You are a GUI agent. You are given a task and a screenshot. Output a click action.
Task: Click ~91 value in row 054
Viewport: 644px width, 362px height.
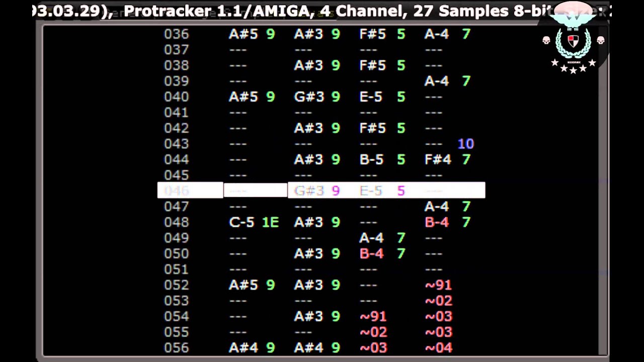click(x=373, y=316)
